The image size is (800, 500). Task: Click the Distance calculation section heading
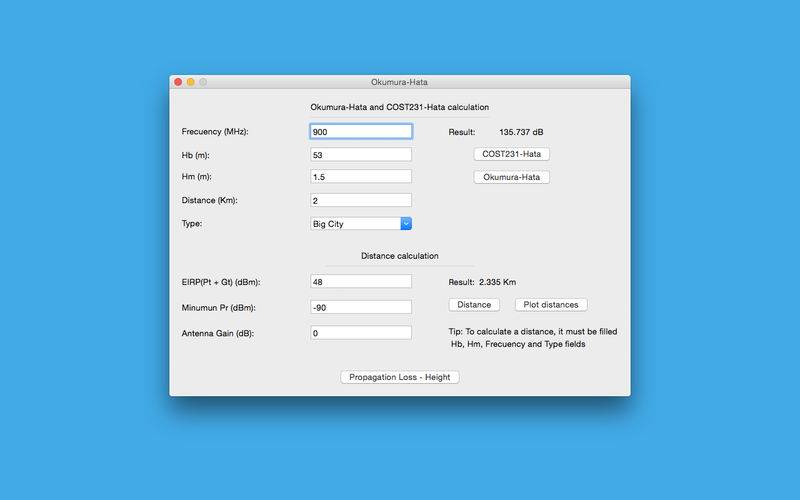(399, 256)
